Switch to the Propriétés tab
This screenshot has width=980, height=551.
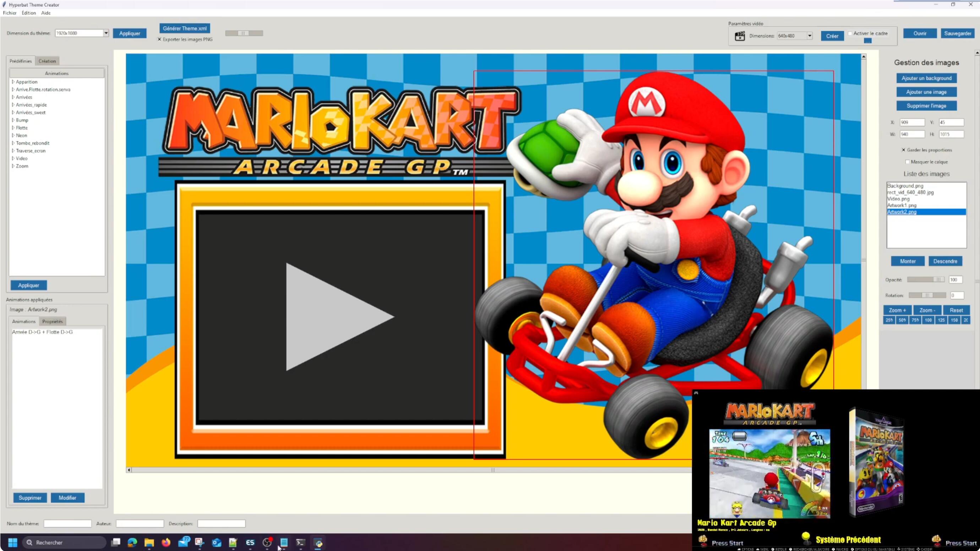click(53, 321)
